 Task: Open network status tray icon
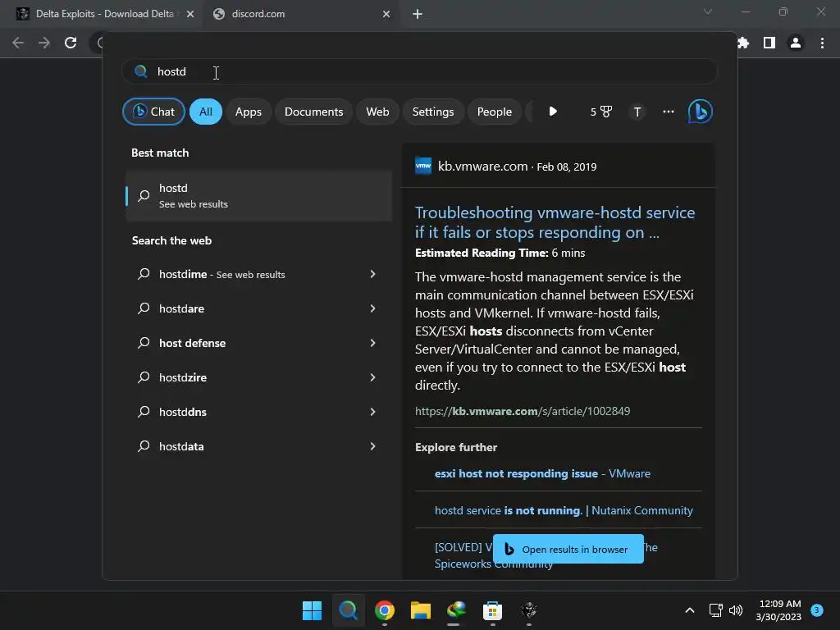tap(715, 610)
